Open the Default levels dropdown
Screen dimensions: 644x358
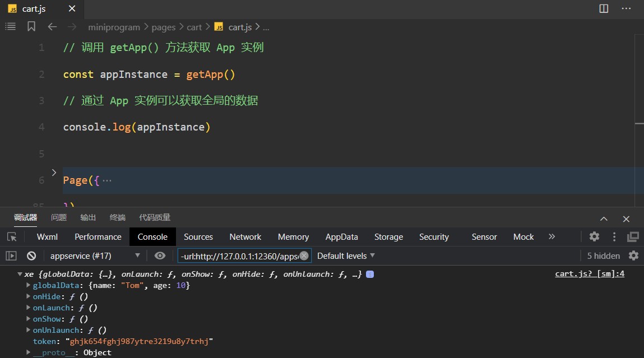pyautogui.click(x=346, y=256)
